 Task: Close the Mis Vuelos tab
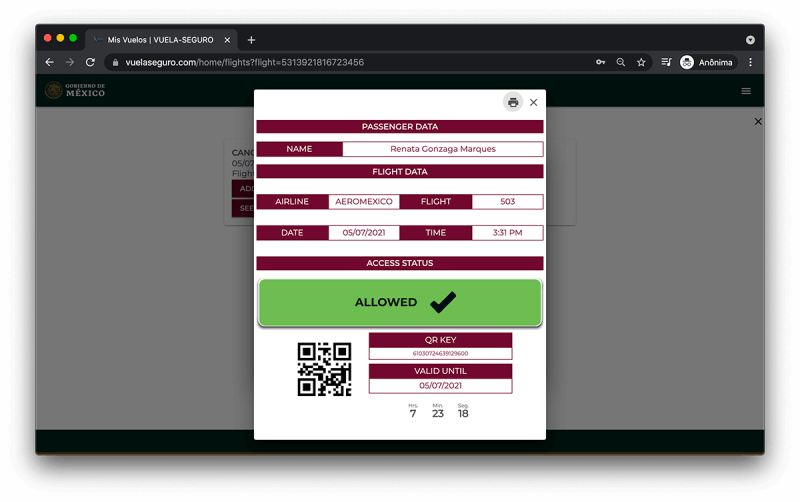(227, 40)
